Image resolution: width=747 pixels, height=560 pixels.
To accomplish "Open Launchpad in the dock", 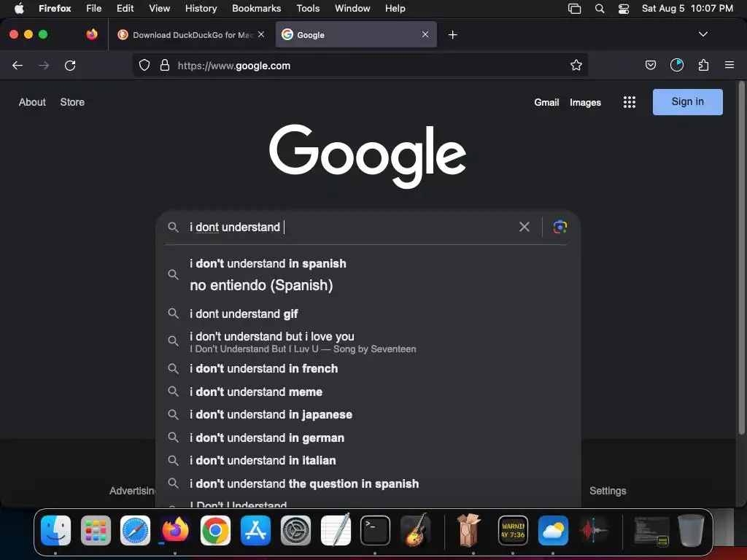I will click(96, 531).
